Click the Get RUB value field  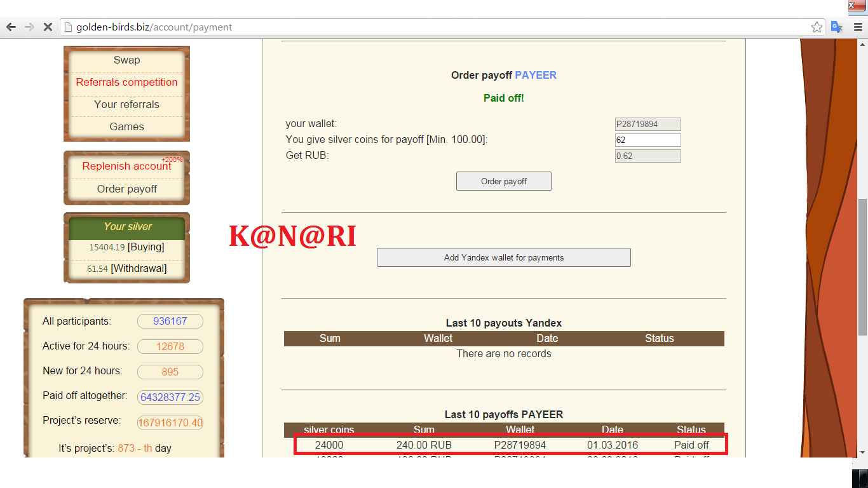[648, 156]
